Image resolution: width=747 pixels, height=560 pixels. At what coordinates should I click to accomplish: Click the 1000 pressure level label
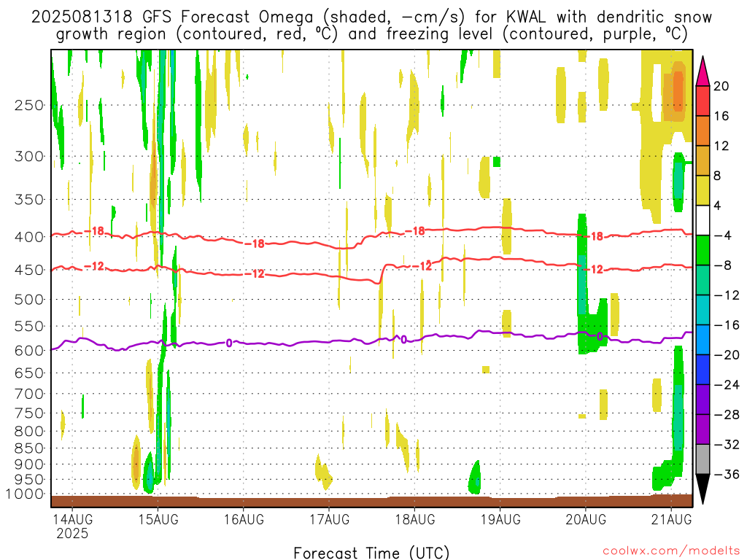[25, 494]
